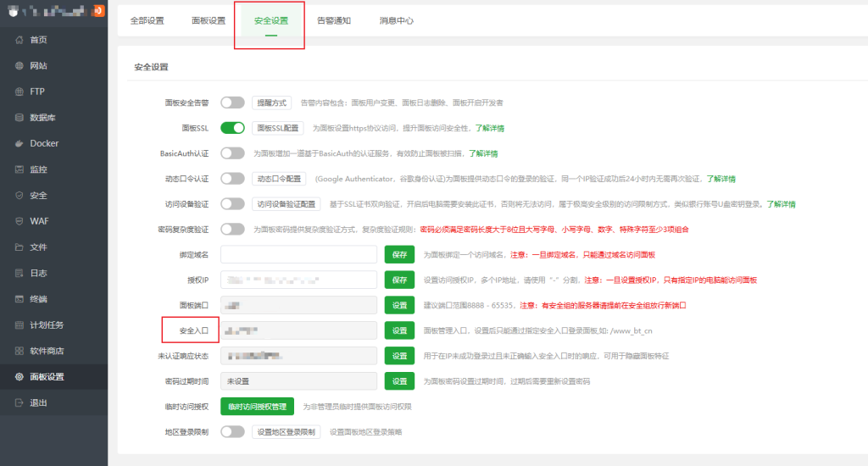Open the 面板SSL配置 button
The height and width of the screenshot is (466, 868).
click(278, 128)
